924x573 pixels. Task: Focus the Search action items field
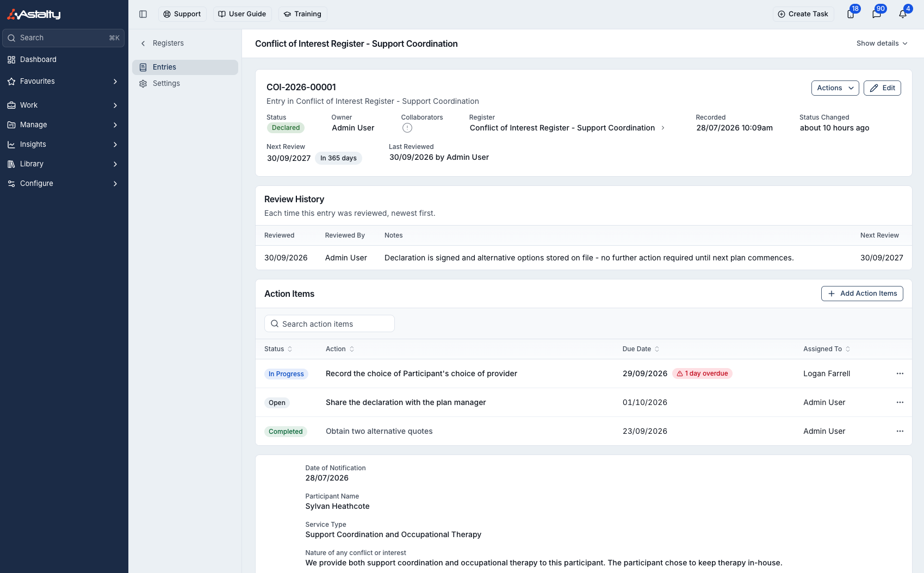(330, 323)
